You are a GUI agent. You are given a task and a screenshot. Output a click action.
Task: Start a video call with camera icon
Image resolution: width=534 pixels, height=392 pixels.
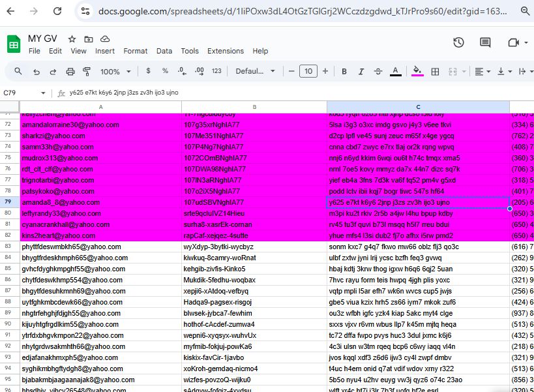pos(513,42)
